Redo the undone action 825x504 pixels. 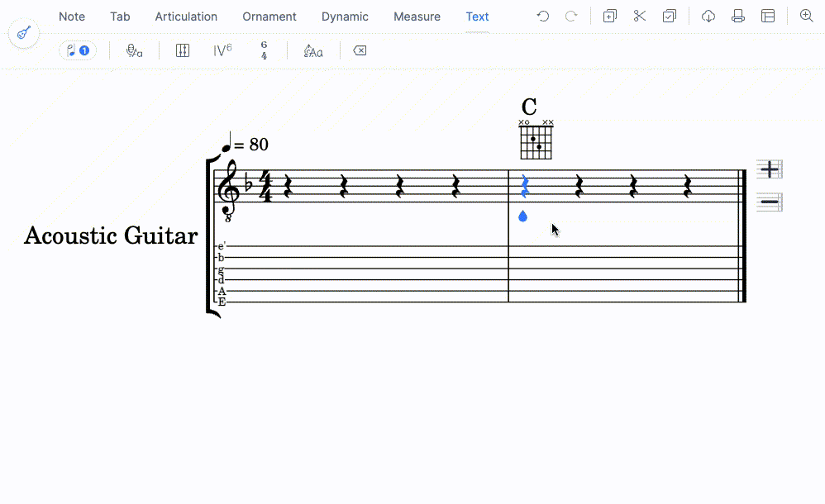(570, 16)
